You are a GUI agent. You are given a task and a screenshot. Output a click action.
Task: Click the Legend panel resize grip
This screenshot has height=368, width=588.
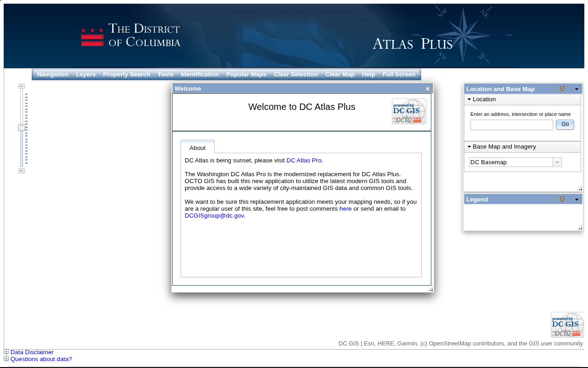pyautogui.click(x=580, y=227)
